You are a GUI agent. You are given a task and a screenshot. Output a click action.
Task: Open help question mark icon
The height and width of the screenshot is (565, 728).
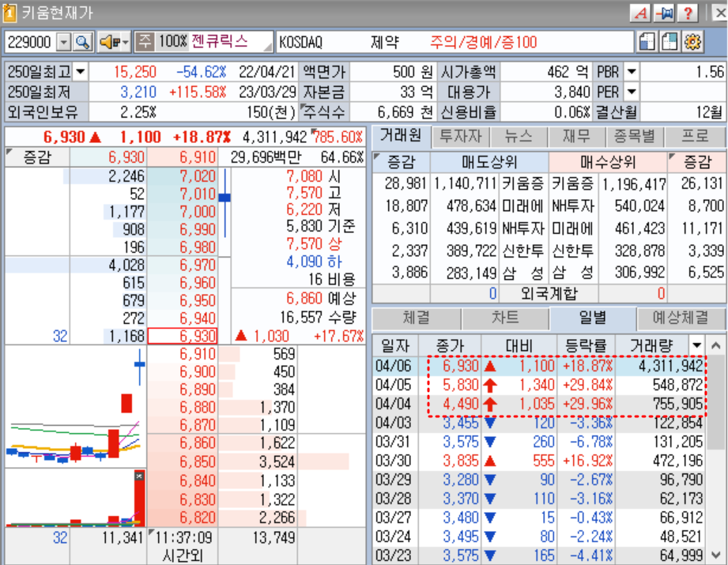pos(688,13)
